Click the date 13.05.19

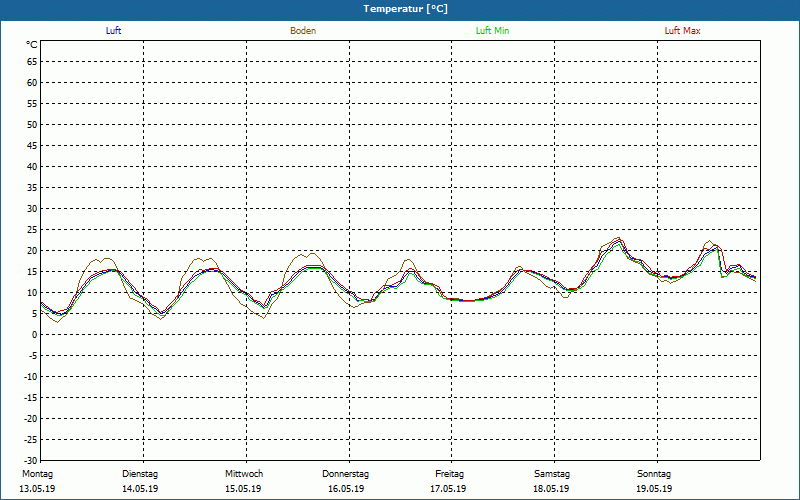37,489
